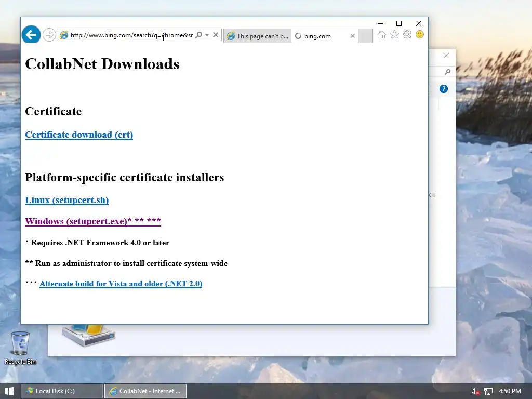
Task: Minimize the Internet Explorer window
Action: (x=380, y=23)
